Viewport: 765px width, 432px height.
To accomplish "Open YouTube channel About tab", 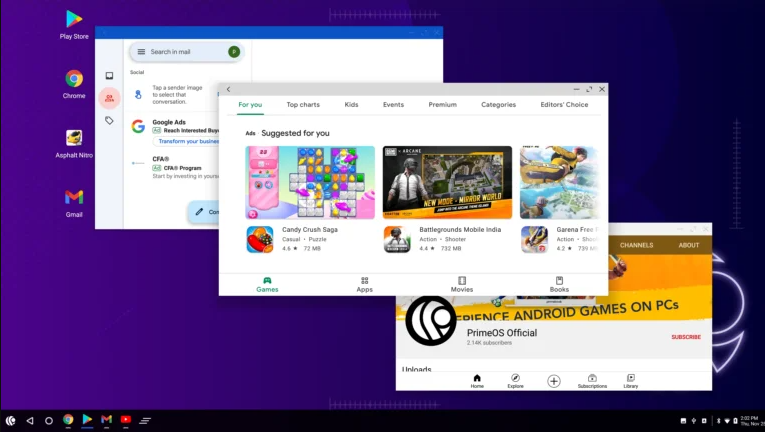I will point(689,245).
